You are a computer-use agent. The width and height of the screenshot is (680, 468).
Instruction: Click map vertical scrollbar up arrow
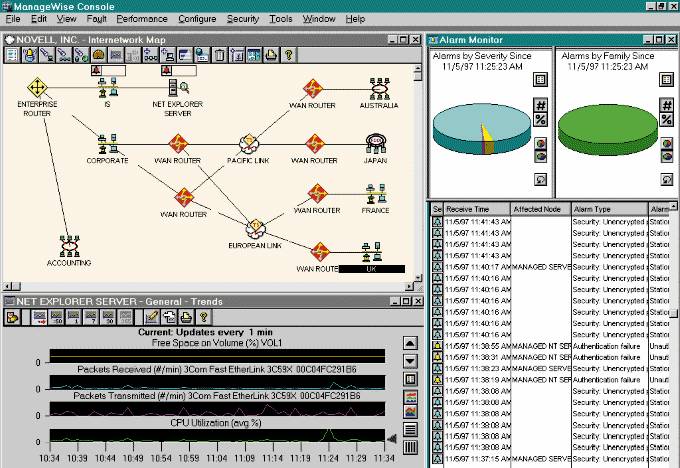(418, 69)
